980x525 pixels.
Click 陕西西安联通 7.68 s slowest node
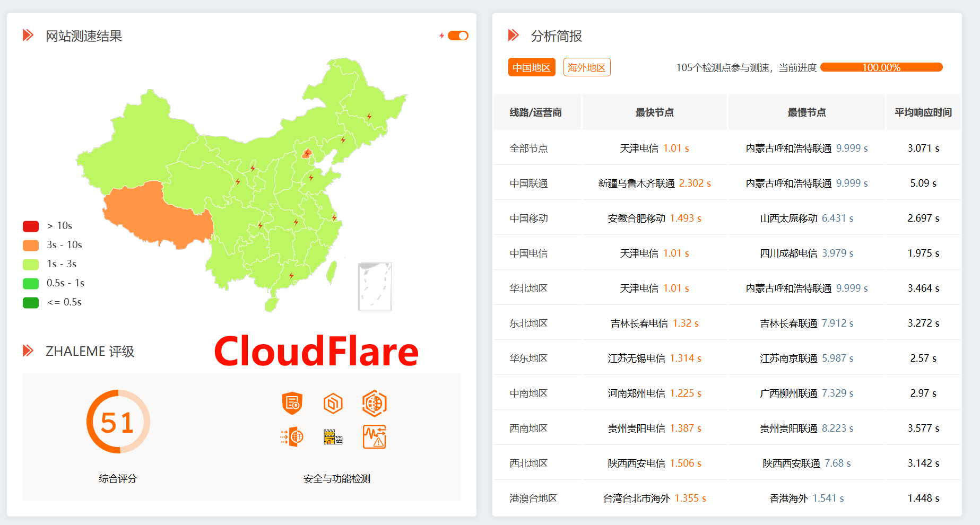[806, 463]
